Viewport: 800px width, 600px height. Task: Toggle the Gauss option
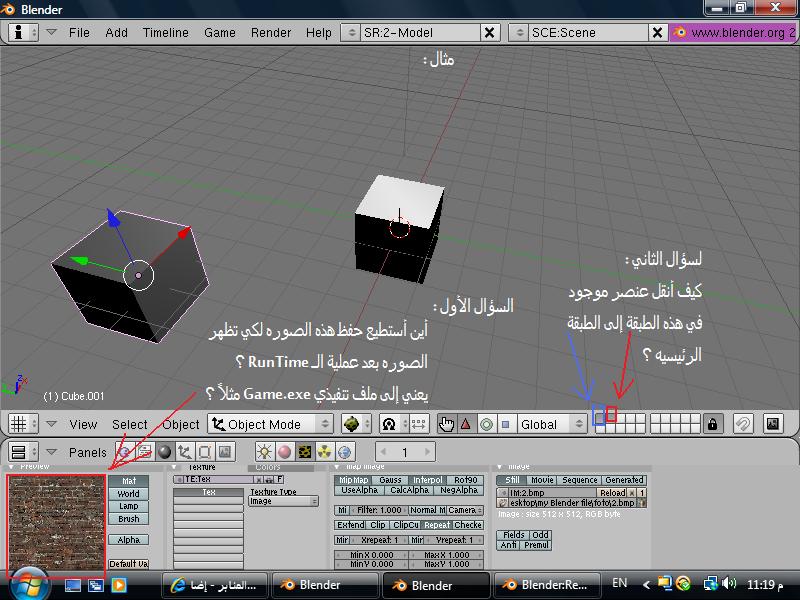390,480
